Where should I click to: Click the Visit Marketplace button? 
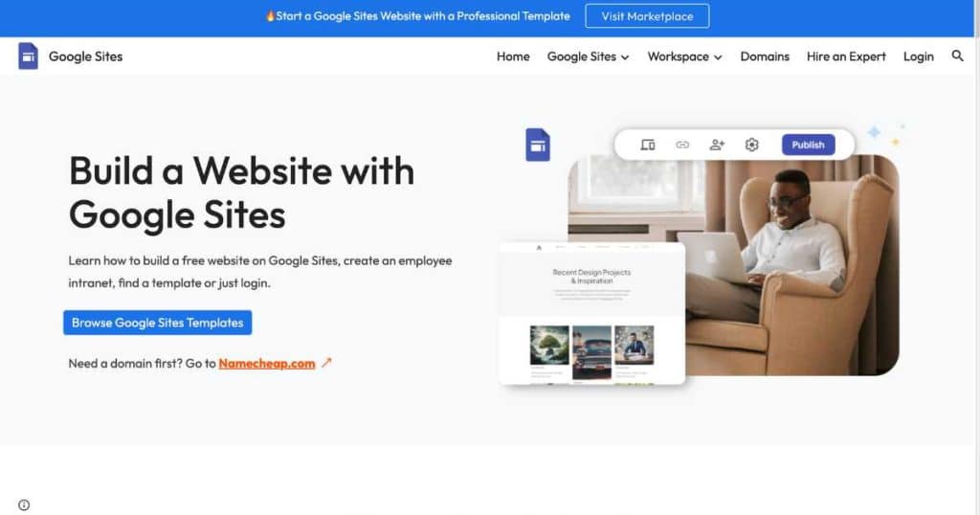pos(647,16)
